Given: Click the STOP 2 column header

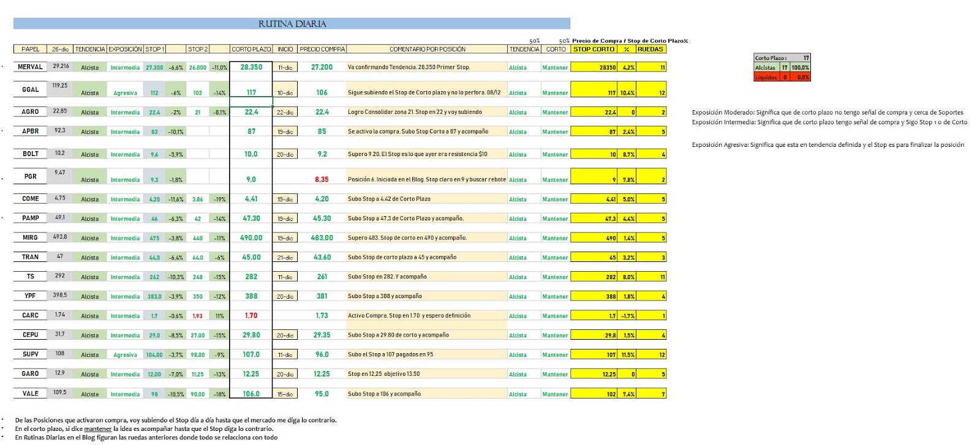Looking at the screenshot, I should pyautogui.click(x=198, y=49).
